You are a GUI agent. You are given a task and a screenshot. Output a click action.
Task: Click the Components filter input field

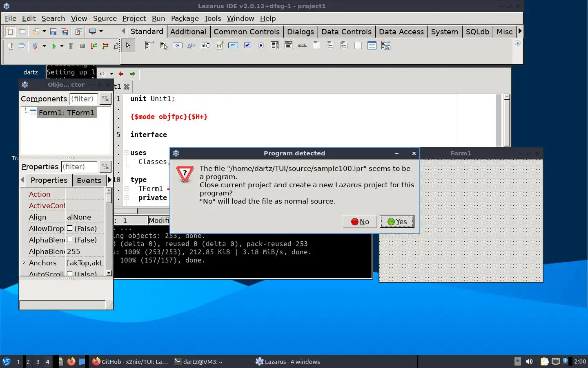click(84, 99)
